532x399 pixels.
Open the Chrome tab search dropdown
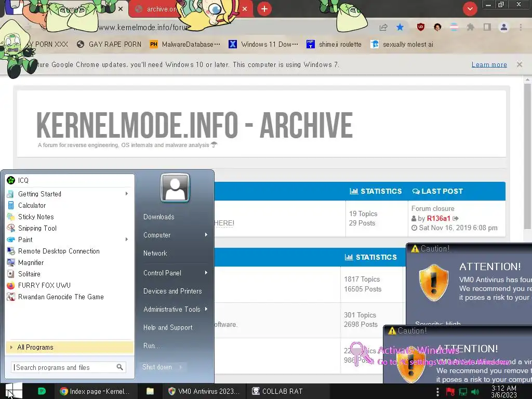[x=470, y=9]
